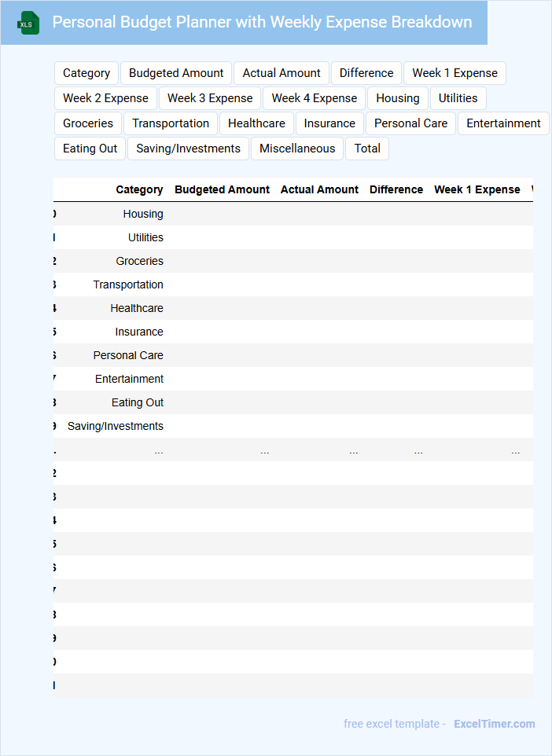Open the Week 4 Expense tag
The width and height of the screenshot is (552, 756).
314,98
